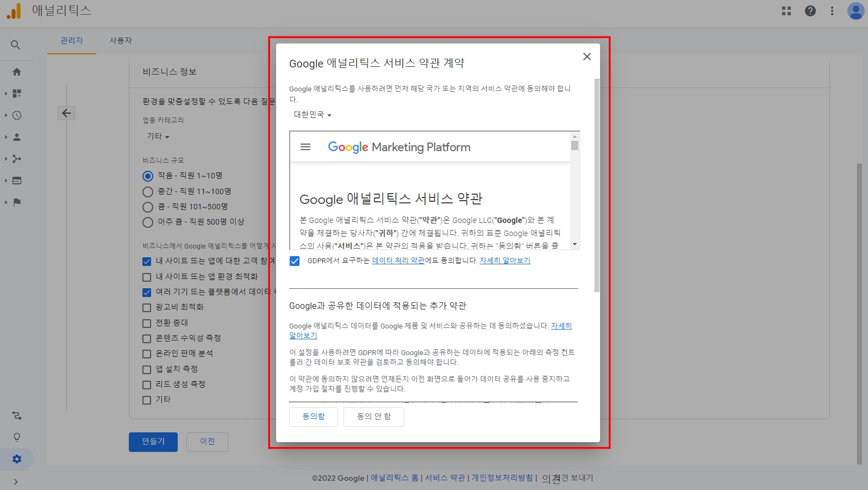Open the audience person icon in sidebar
Screen dimensions: 868x490
[x=17, y=137]
